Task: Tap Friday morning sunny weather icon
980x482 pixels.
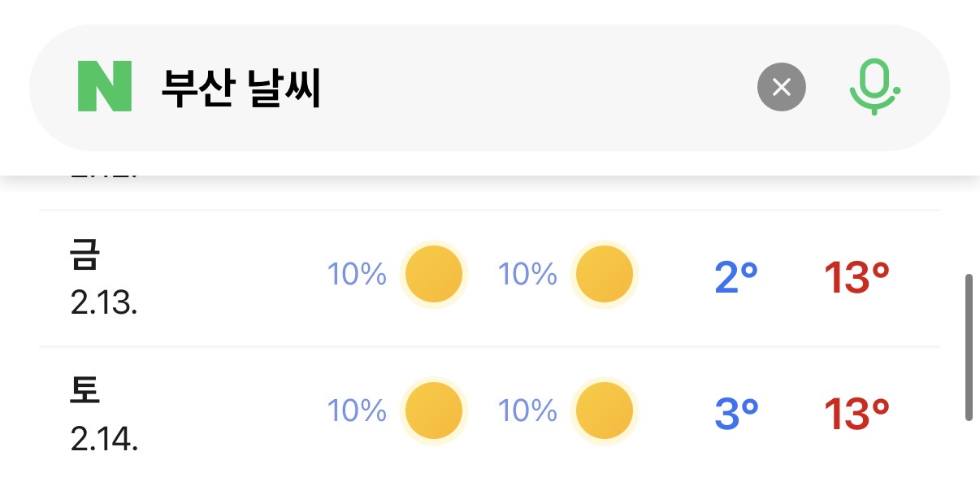Action: (434, 275)
